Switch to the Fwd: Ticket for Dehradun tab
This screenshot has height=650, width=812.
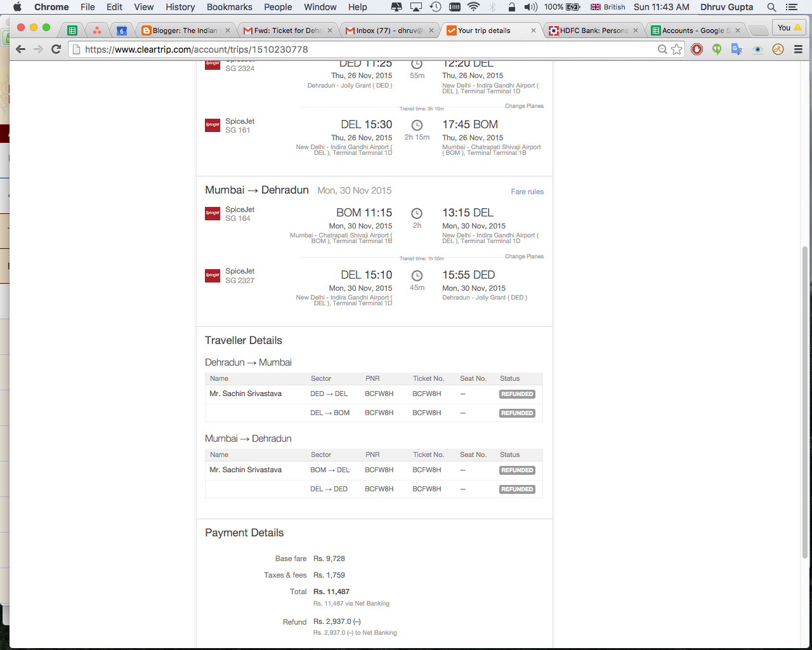coord(287,30)
